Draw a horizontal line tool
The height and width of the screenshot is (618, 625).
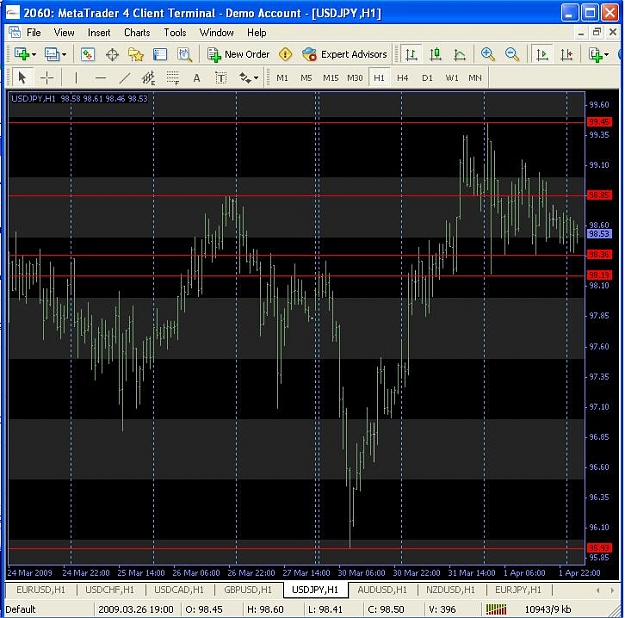100,77
